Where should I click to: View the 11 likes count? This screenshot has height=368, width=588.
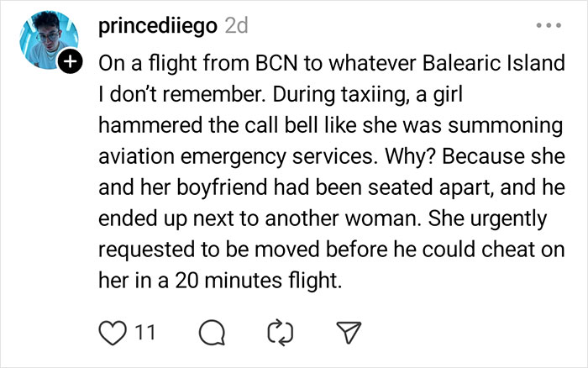tap(144, 332)
